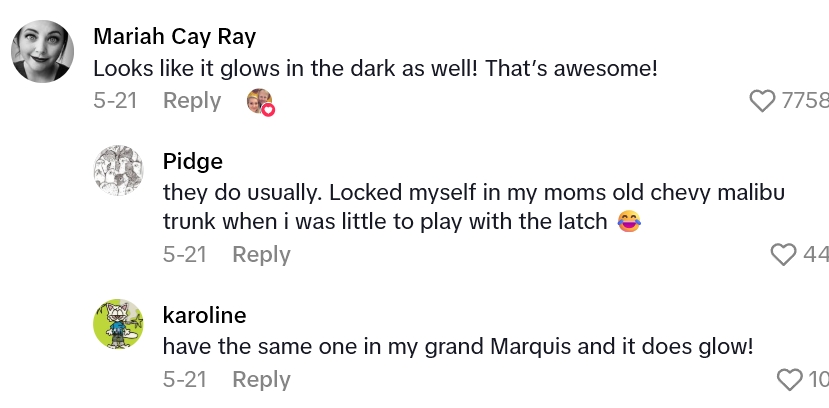Visit the Mariah Cay Ray username link
Image resolution: width=829 pixels, height=408 pixels.
pyautogui.click(x=174, y=37)
